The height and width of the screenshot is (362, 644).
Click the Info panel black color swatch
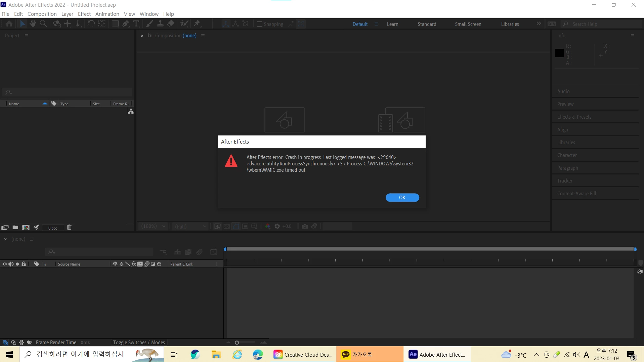click(x=559, y=53)
